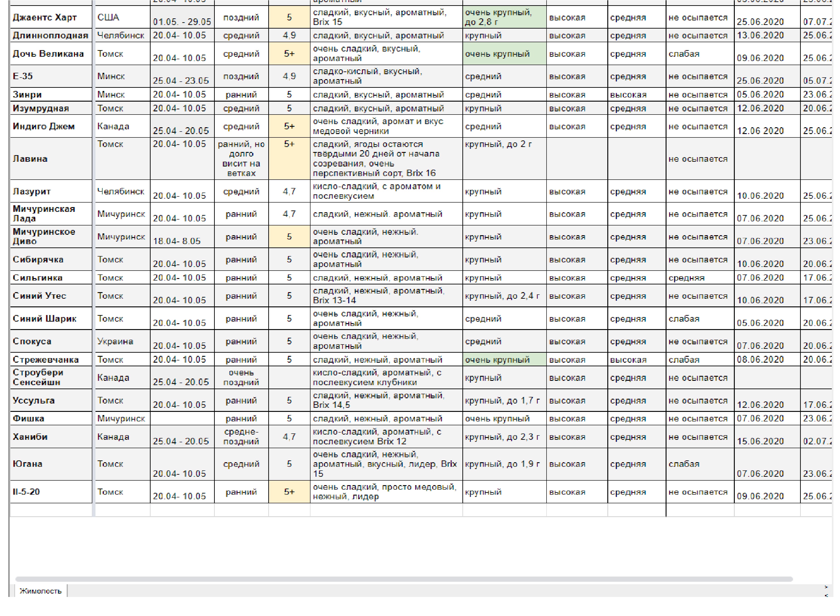Select the II-5-20 variety name cell

pos(51,491)
